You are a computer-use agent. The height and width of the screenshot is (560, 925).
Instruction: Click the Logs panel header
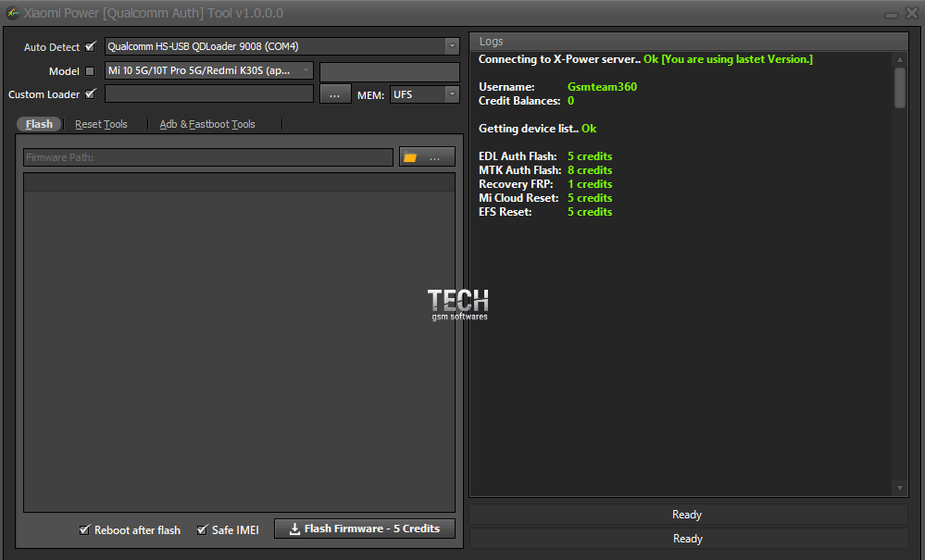tap(689, 42)
